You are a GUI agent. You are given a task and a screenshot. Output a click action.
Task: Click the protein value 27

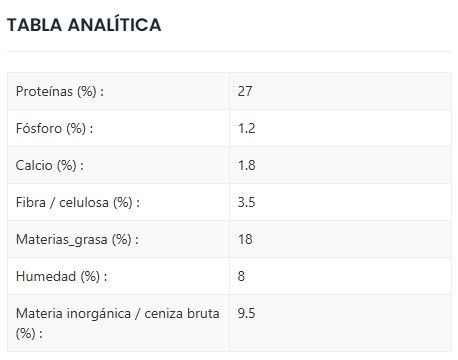pyautogui.click(x=245, y=91)
